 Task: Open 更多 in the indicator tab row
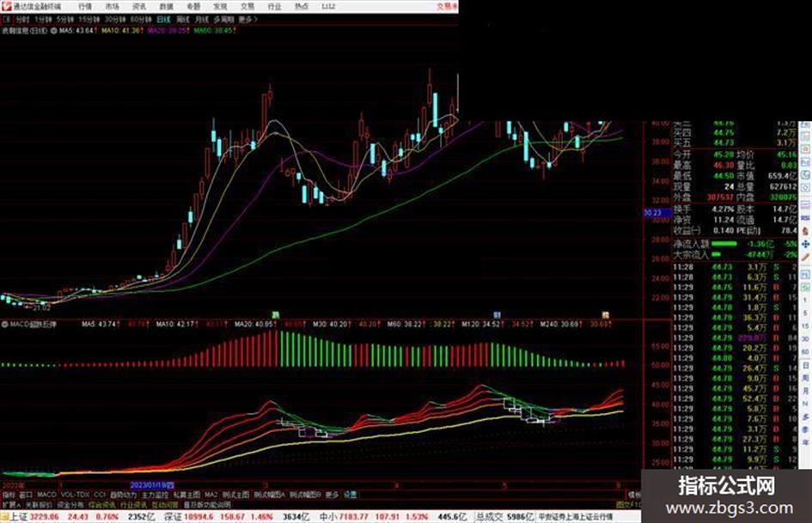pyautogui.click(x=332, y=495)
